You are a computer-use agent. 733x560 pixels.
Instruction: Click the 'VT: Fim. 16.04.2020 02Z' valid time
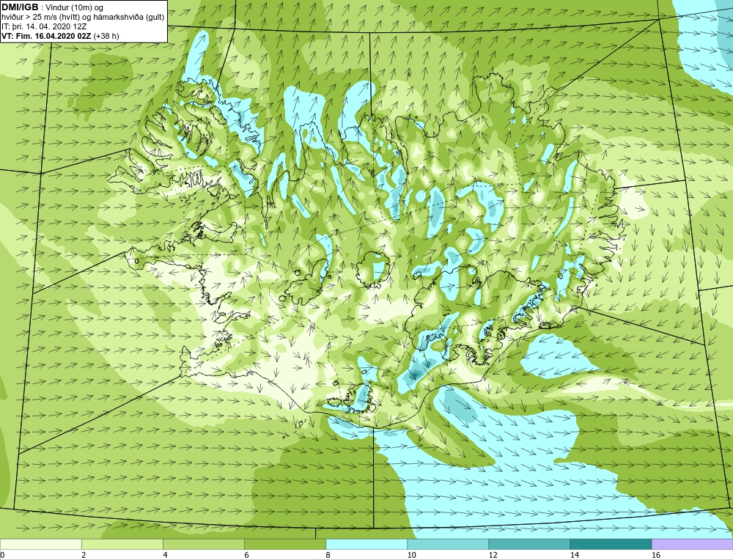click(x=46, y=36)
